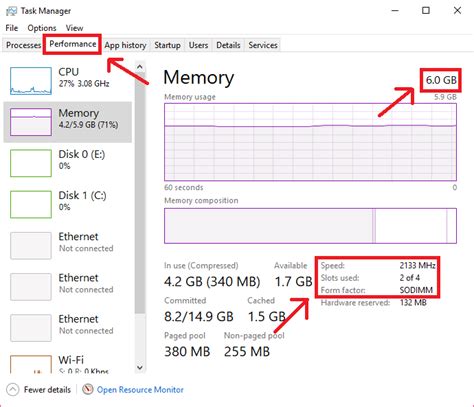Click the sidebar scroll up arrow
The height and width of the screenshot is (407, 474).
pos(140,67)
